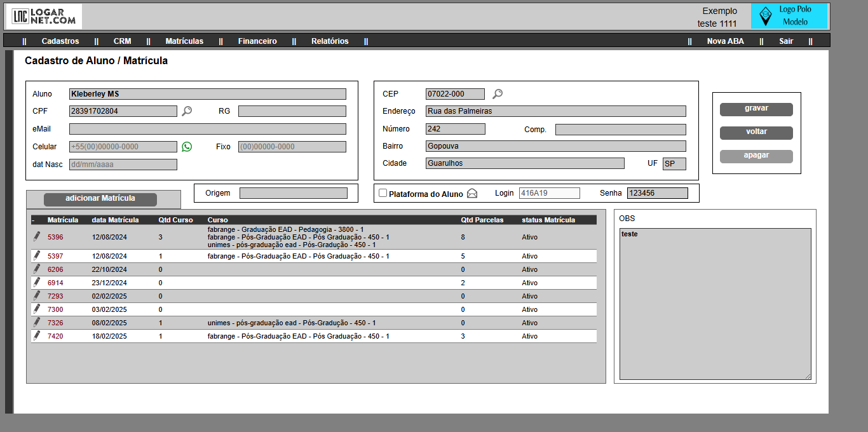Click the Curso column header
Viewport: 868px width, 432px height.
217,220
